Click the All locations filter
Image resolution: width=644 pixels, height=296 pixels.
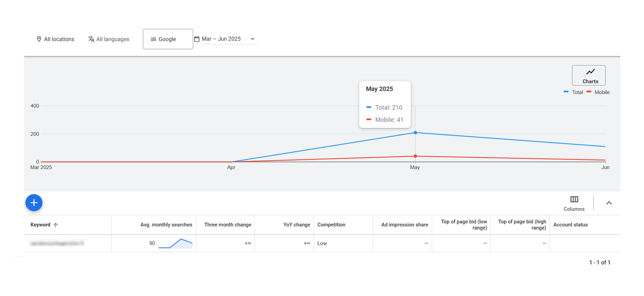(x=55, y=39)
